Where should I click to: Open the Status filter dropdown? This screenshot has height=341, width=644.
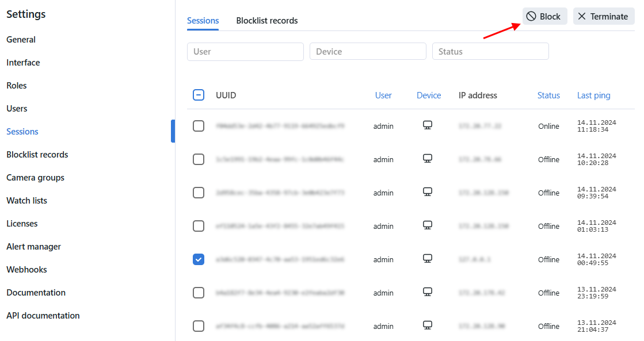click(x=490, y=52)
